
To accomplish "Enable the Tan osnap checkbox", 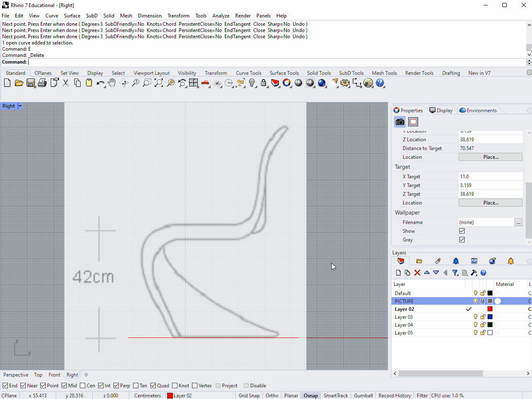I will pos(136,386).
